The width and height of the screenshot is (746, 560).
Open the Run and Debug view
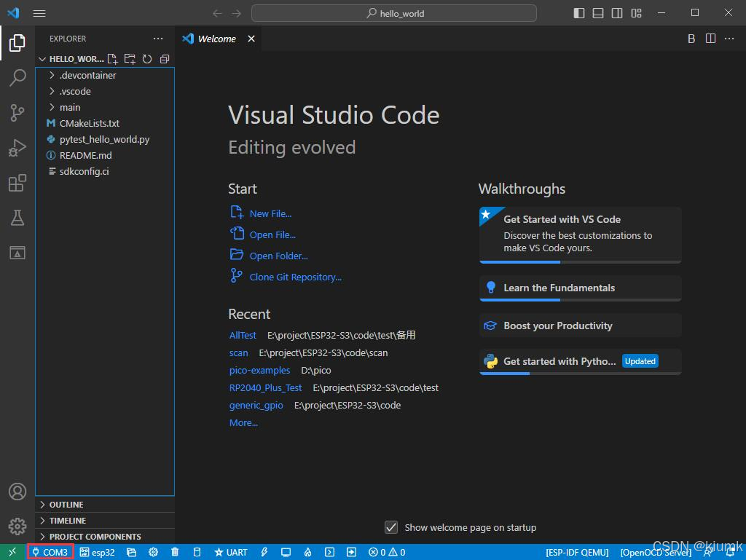[x=17, y=148]
